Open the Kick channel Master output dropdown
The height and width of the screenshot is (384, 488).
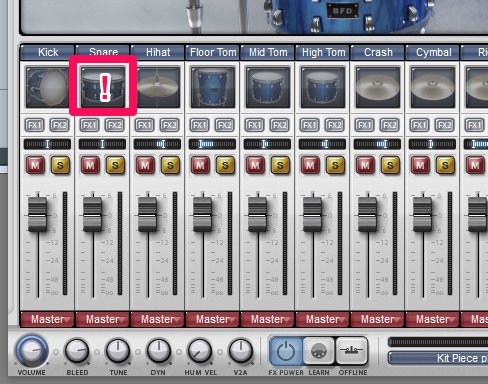[47, 319]
